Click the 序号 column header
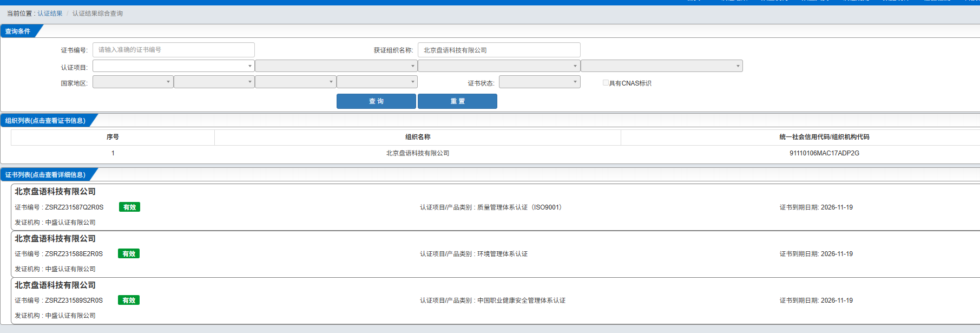The height and width of the screenshot is (333, 980). pyautogui.click(x=113, y=137)
